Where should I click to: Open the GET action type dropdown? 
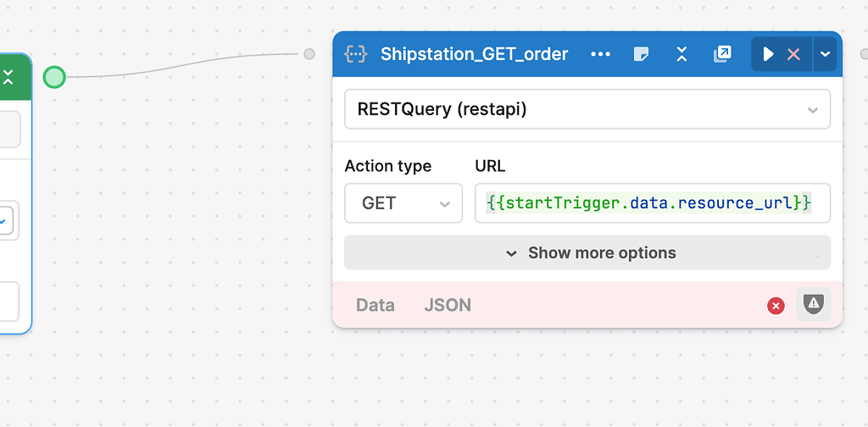coord(403,203)
